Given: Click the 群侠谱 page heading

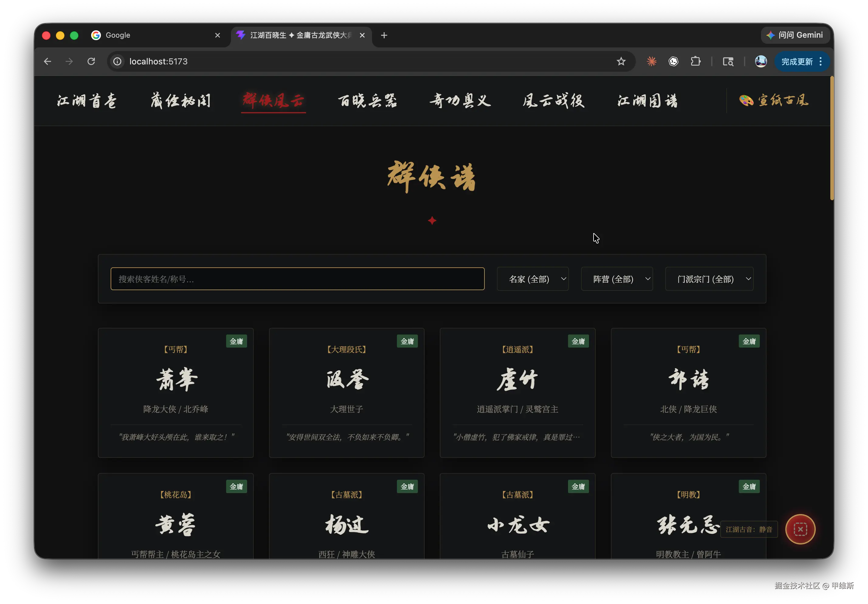Looking at the screenshot, I should click(432, 177).
